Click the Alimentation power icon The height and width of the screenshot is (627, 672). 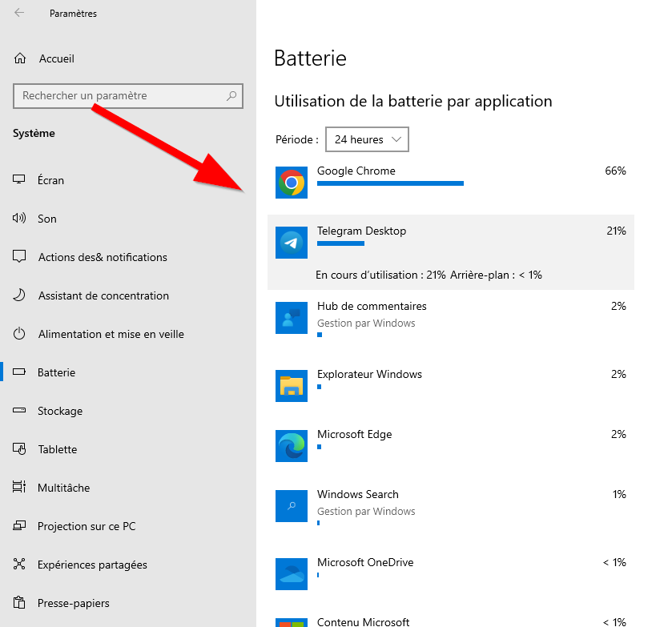point(19,333)
